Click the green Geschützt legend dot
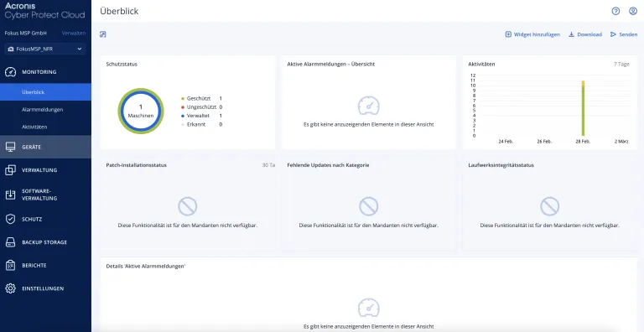The image size is (644, 332). (182, 99)
